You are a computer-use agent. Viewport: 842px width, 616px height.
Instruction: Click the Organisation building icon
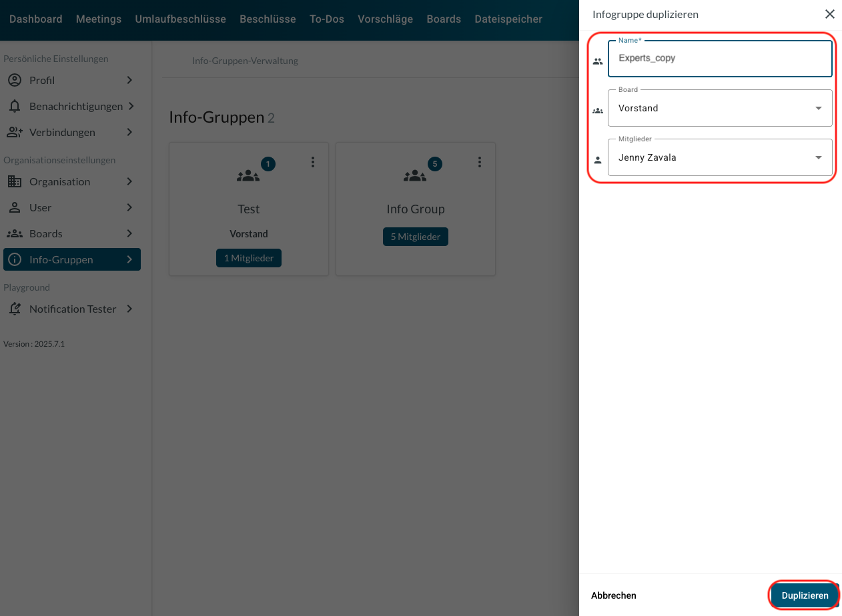(x=14, y=181)
